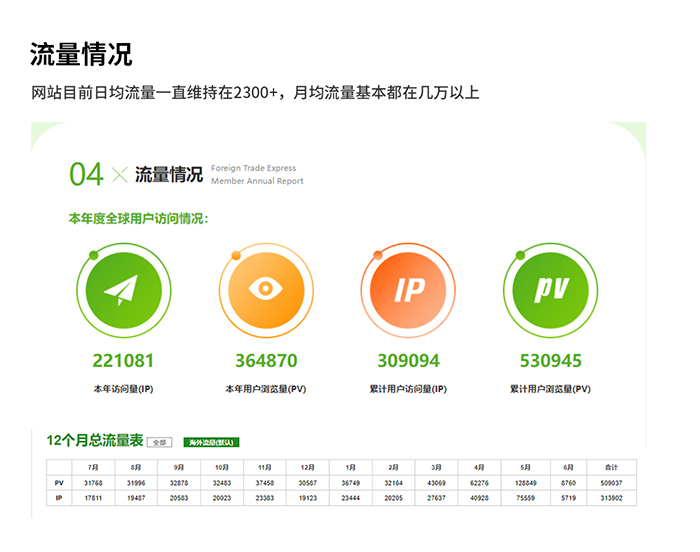
Task: Click the gray X symbol beside 04
Action: click(119, 175)
